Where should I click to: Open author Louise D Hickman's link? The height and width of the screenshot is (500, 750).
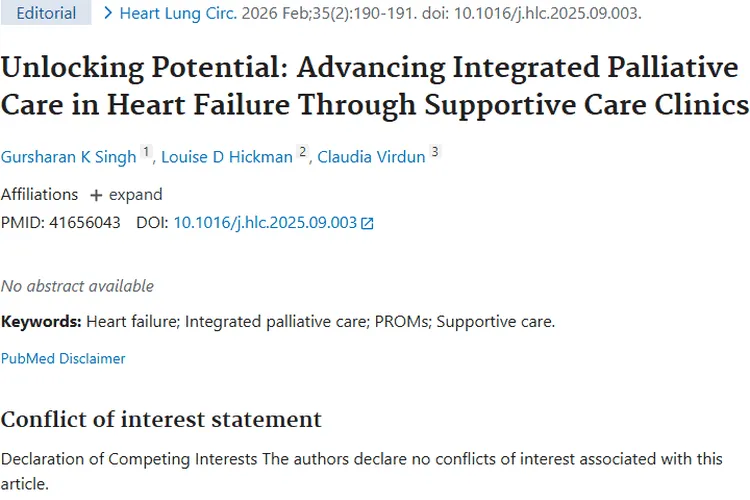(228, 155)
